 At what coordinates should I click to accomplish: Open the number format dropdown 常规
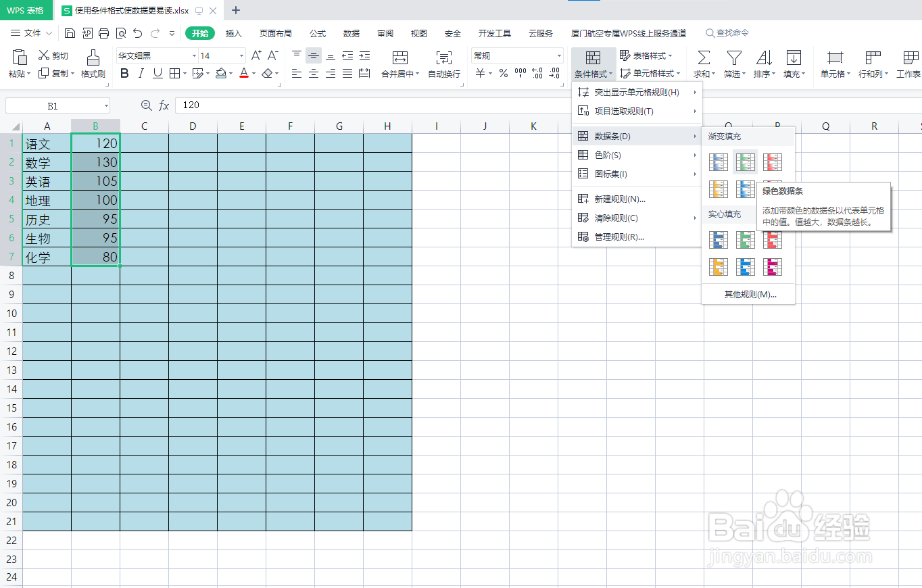coord(559,56)
